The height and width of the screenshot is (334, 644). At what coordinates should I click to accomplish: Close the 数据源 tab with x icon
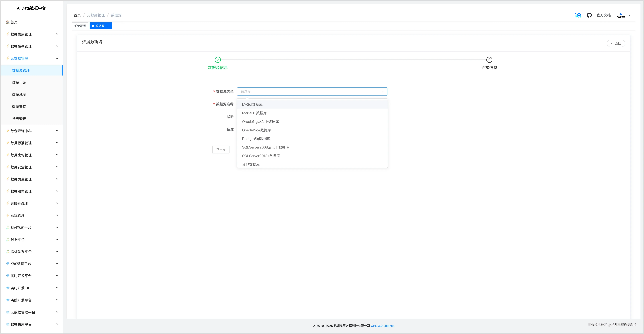click(107, 26)
